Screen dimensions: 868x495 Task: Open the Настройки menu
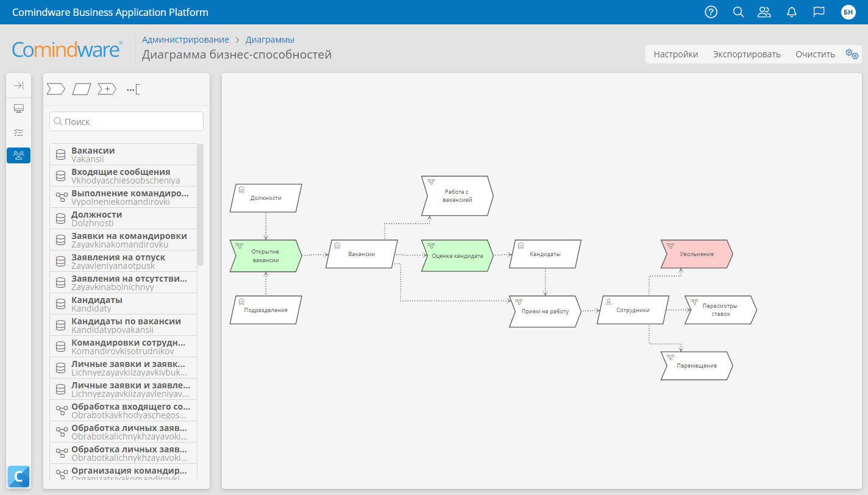(675, 54)
